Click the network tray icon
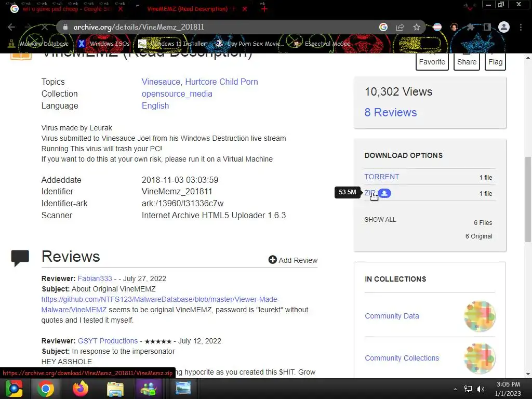The width and height of the screenshot is (532, 399). [468, 389]
